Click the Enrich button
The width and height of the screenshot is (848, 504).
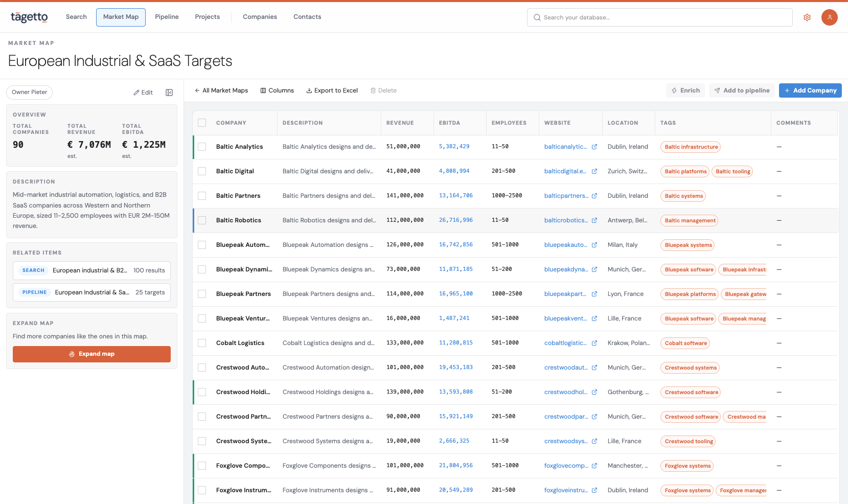pyautogui.click(x=685, y=90)
